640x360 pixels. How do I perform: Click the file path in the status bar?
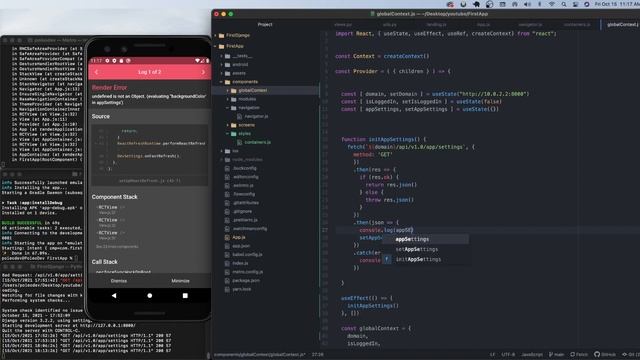pyautogui.click(x=260, y=355)
